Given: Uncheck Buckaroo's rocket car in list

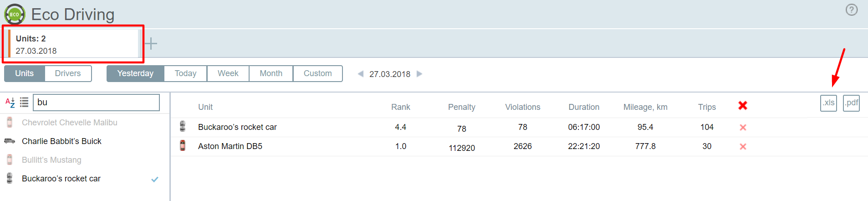Looking at the screenshot, I should point(155,179).
